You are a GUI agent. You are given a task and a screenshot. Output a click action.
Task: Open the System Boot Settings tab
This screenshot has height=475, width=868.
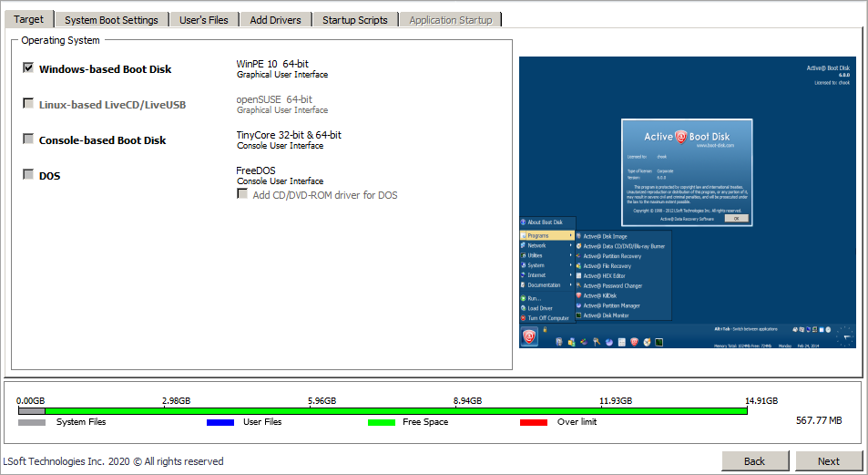click(x=111, y=20)
